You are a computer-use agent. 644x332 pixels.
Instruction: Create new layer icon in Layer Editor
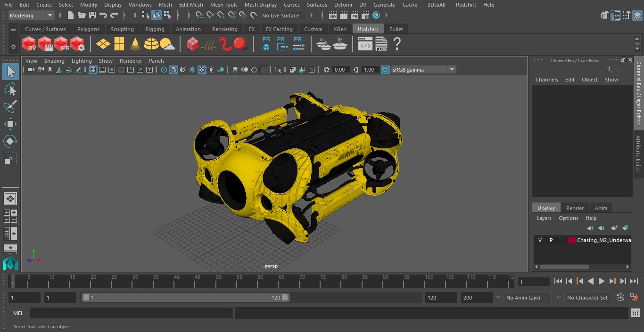[614, 228]
